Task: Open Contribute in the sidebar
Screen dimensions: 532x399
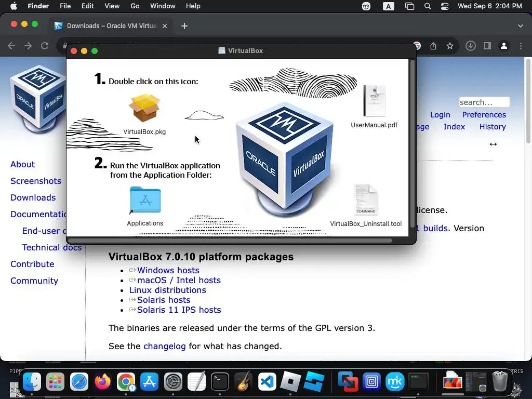Action: (32, 264)
